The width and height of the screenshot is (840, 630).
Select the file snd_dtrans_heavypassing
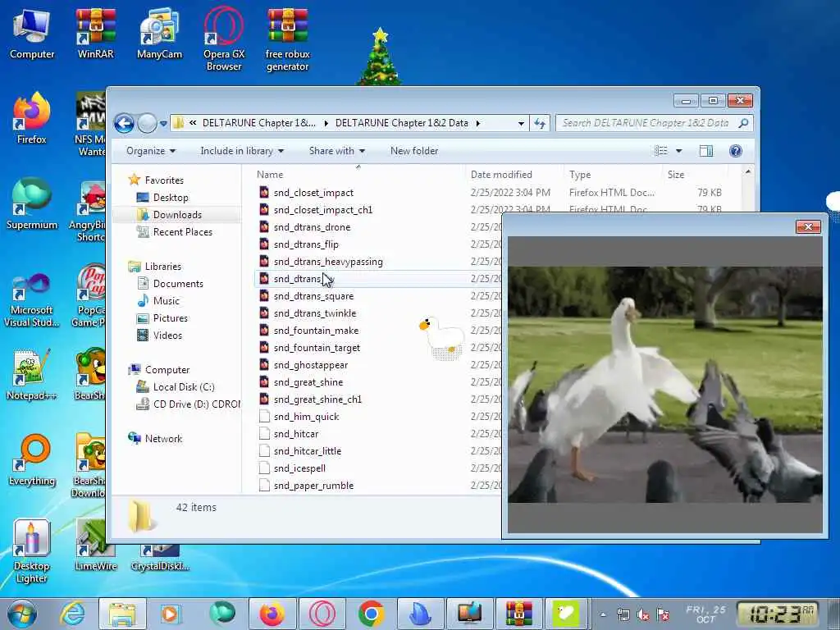[x=328, y=262]
